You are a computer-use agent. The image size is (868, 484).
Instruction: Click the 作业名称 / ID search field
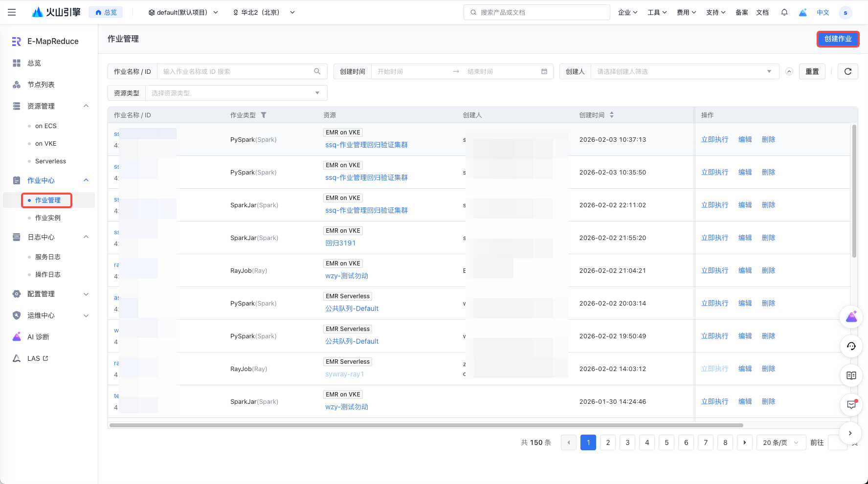(237, 71)
